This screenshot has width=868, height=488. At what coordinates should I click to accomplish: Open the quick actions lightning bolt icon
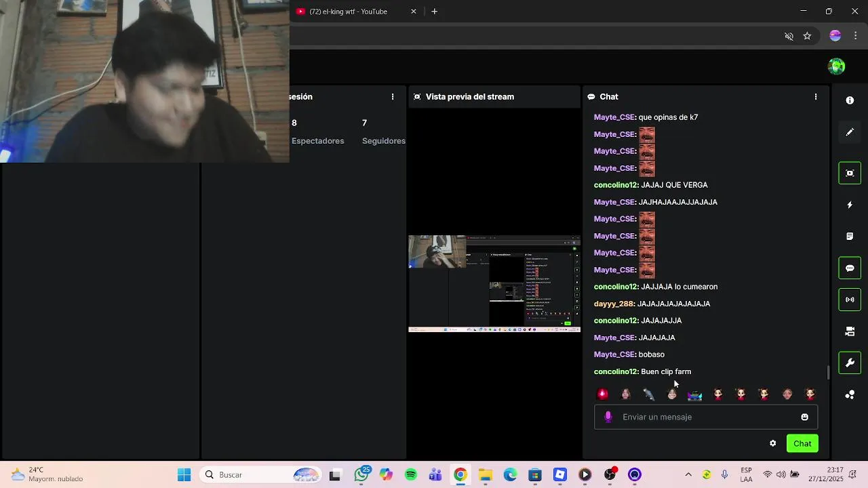click(x=850, y=205)
